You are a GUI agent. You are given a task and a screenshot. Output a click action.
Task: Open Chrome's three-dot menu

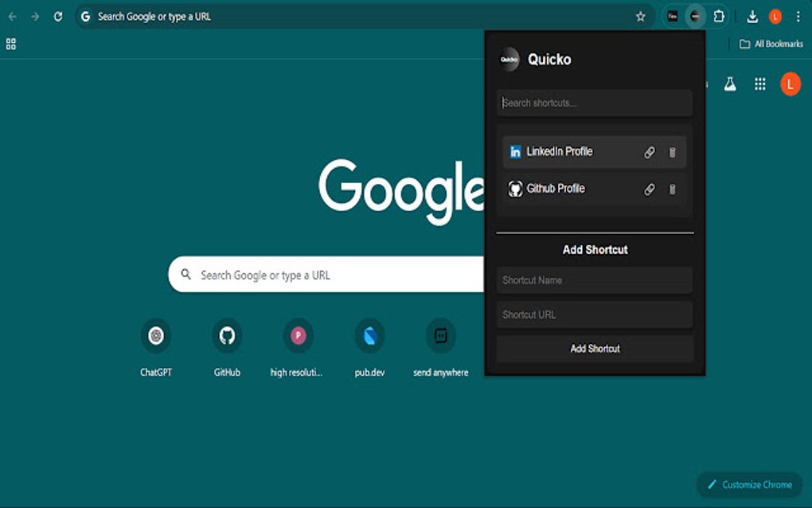798,17
